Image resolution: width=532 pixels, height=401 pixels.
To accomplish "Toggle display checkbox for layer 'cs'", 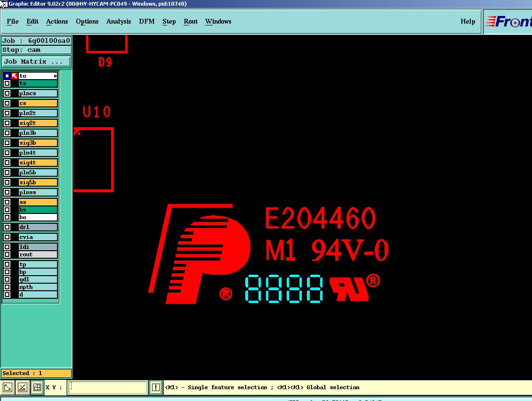I will (7, 103).
